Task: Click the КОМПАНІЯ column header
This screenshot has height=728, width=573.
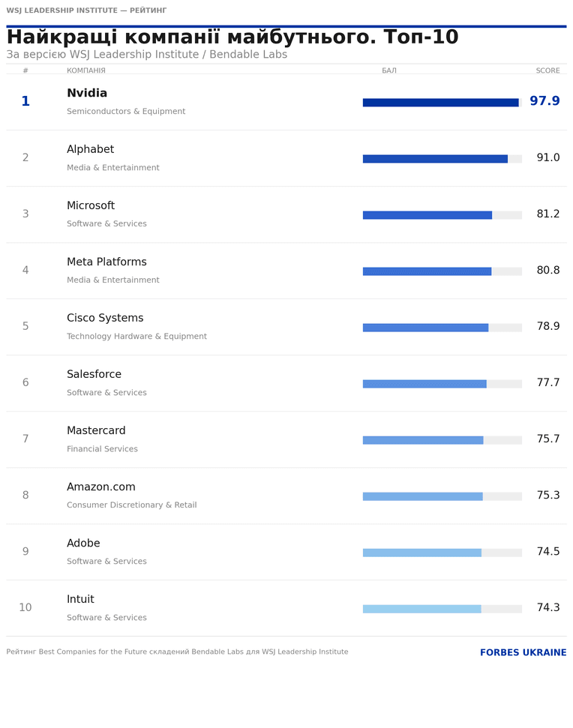Action: coord(86,70)
